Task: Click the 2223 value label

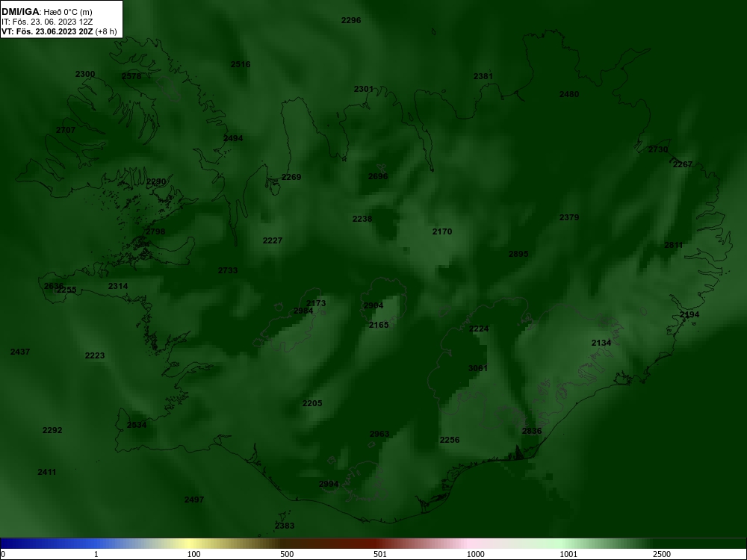Action: [95, 355]
